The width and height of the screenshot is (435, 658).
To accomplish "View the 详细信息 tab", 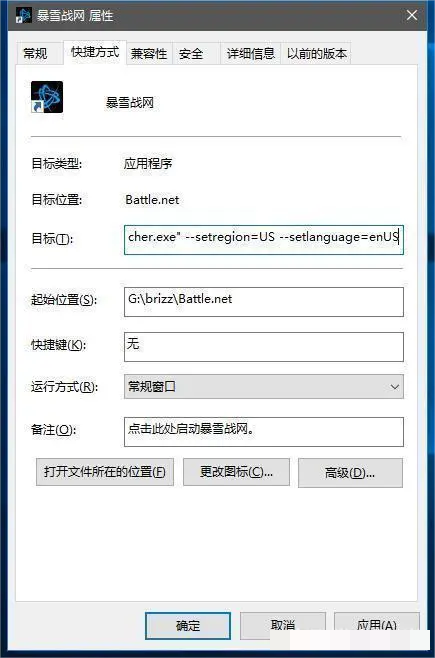I will (x=250, y=54).
